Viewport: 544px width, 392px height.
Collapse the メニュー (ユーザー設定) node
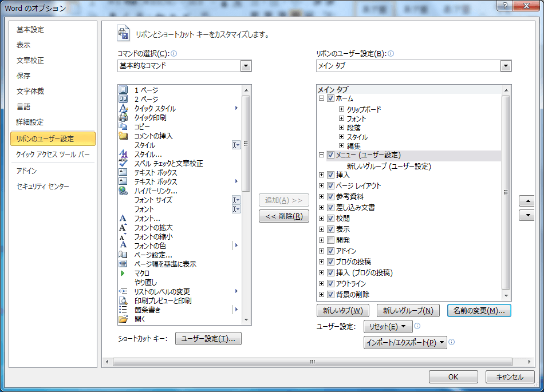[x=322, y=155]
